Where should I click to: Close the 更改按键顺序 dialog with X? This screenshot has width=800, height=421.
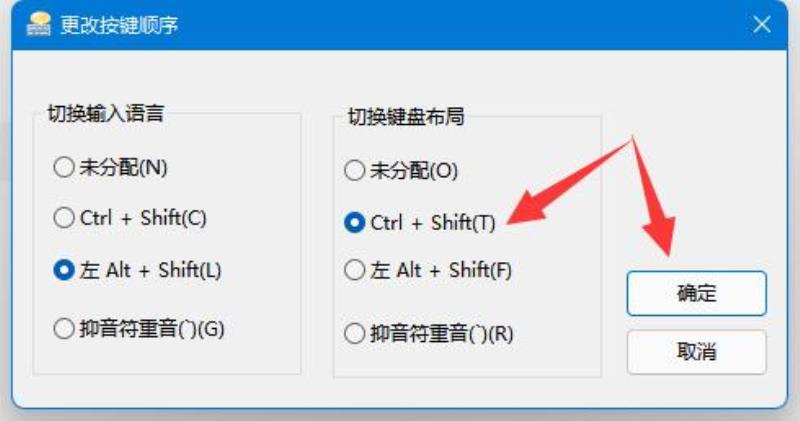pos(762,24)
